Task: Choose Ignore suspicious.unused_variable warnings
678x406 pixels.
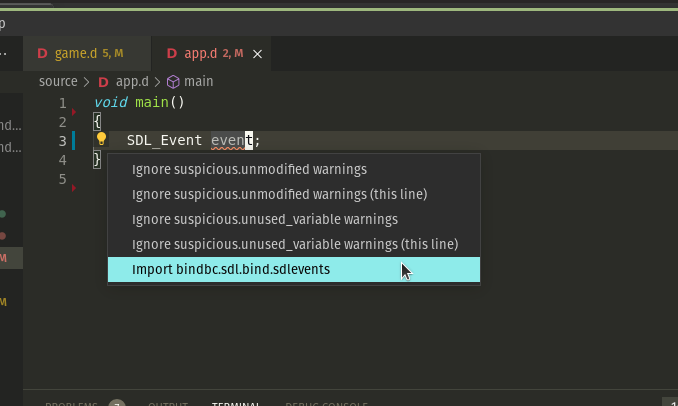Action: click(294, 219)
